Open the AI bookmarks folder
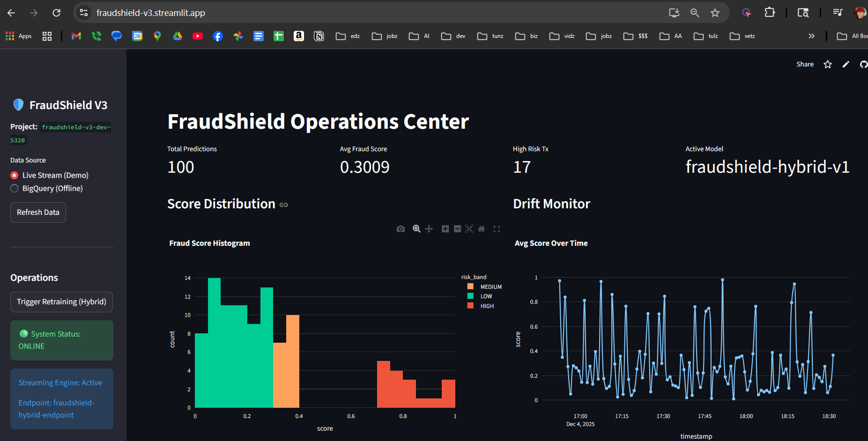Image resolution: width=868 pixels, height=441 pixels. pyautogui.click(x=419, y=36)
